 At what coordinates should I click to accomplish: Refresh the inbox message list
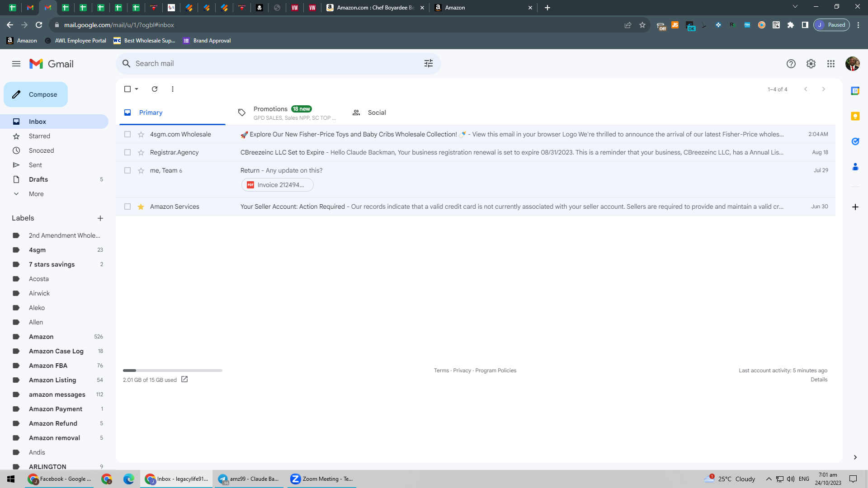tap(155, 89)
